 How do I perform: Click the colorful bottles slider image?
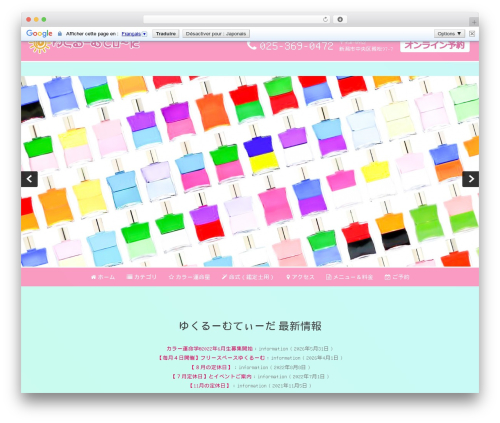(250, 171)
